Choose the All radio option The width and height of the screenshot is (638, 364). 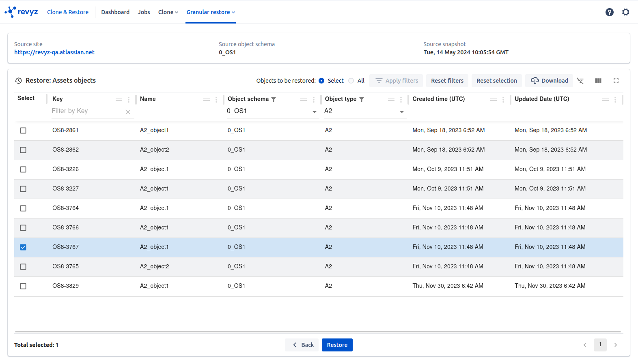pos(351,81)
